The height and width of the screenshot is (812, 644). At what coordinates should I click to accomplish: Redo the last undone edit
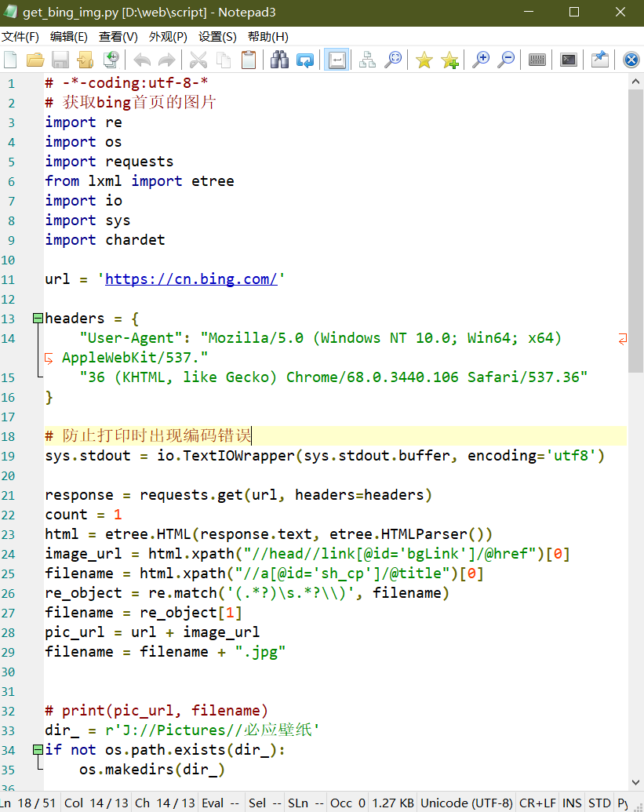coord(167,60)
